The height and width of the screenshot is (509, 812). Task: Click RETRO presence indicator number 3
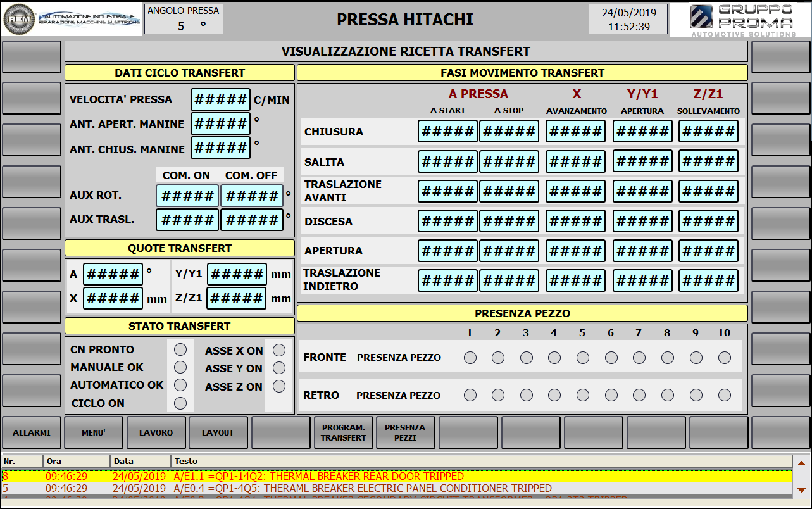[x=527, y=395]
